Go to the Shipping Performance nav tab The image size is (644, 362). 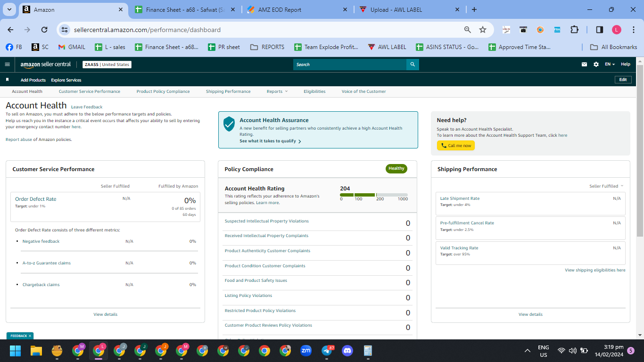228,91
